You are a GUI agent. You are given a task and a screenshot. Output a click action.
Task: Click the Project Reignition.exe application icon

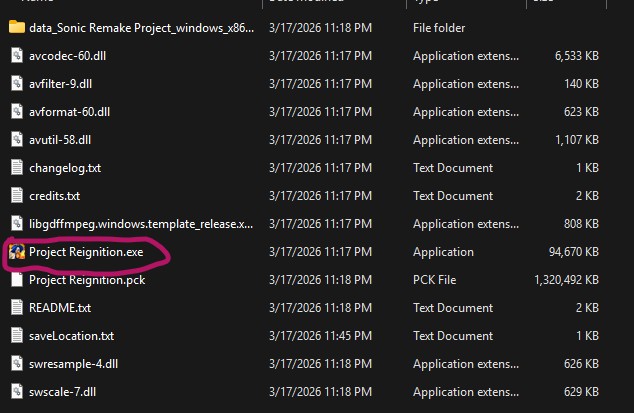pyautogui.click(x=16, y=252)
